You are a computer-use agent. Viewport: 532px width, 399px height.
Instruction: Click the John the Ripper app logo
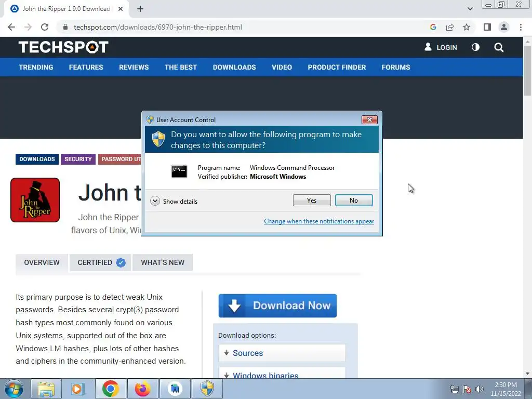pyautogui.click(x=35, y=200)
